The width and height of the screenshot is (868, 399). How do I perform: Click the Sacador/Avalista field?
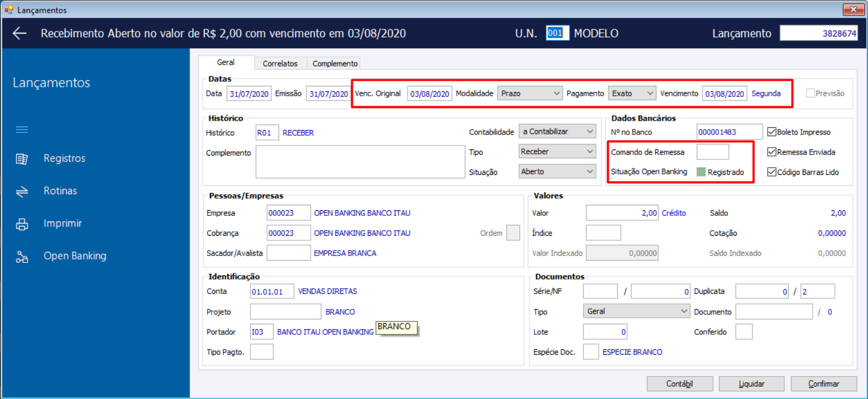[289, 253]
